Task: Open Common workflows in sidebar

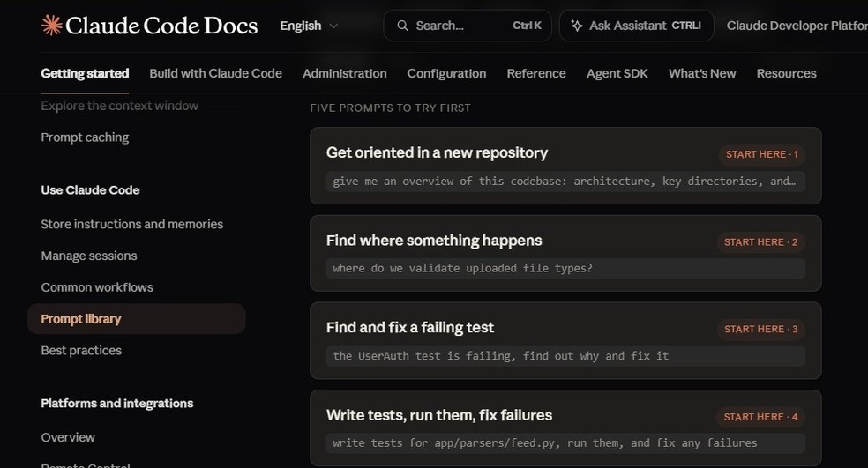Action: [97, 287]
